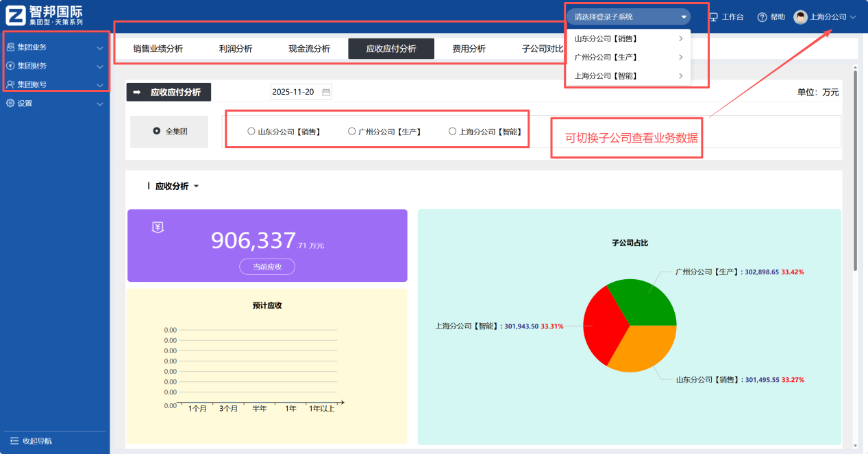Select radio button 山东分公司【销售】
Image resolution: width=868 pixels, height=454 pixels.
click(251, 130)
